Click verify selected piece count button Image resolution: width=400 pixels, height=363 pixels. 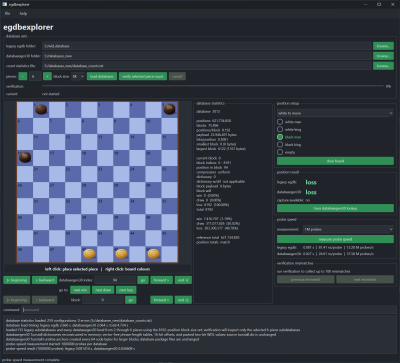143,76
